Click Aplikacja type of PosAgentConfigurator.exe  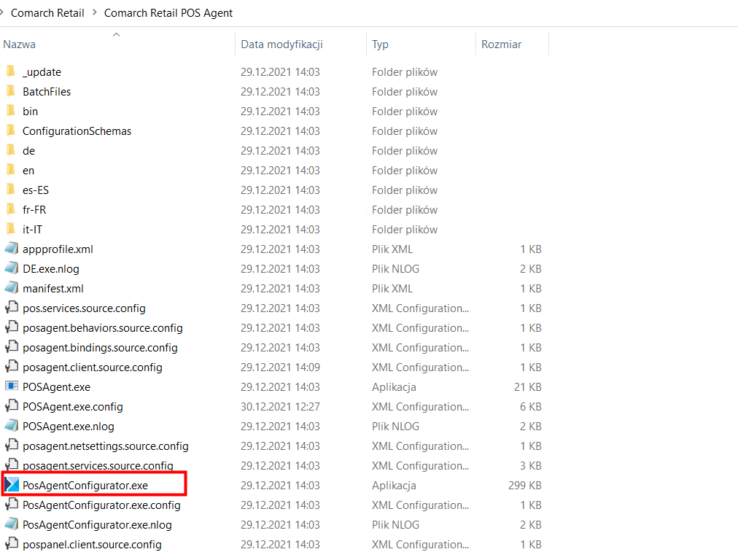[394, 485]
